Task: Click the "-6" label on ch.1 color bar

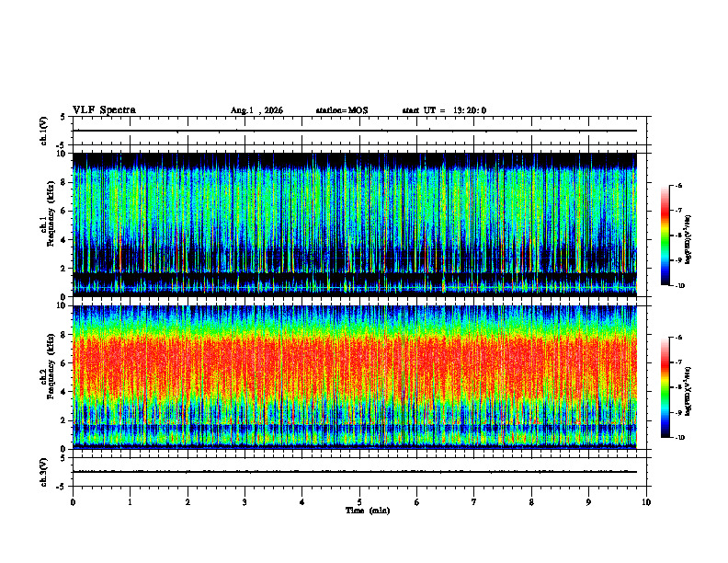Action: point(678,186)
